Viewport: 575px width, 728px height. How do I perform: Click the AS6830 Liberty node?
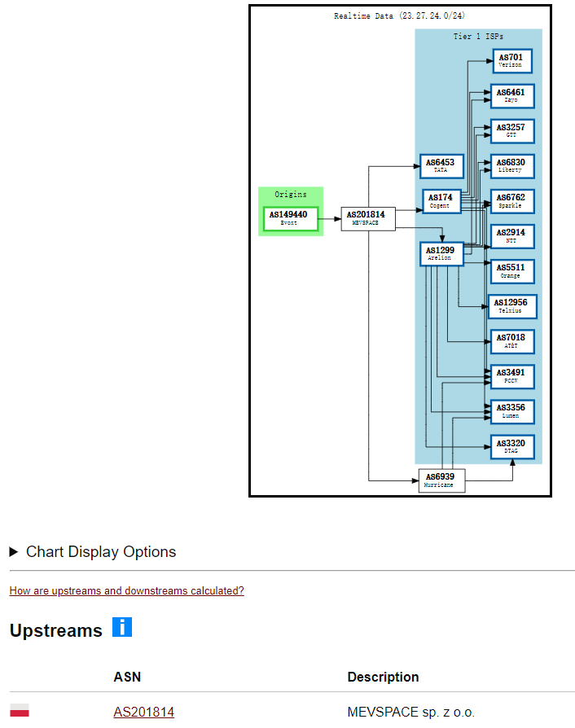512,166
